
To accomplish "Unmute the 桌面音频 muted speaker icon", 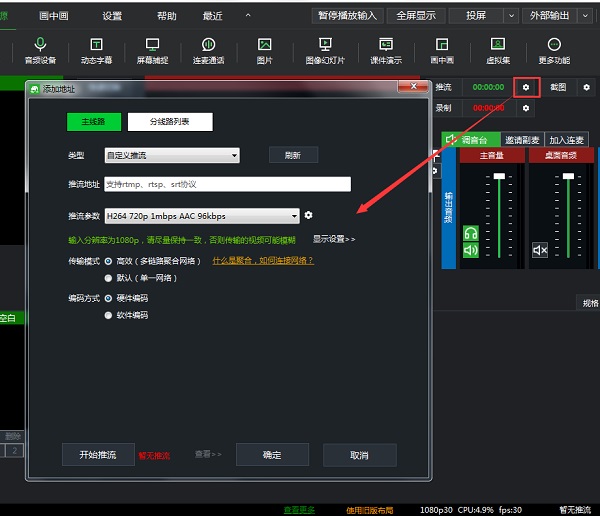I will (x=540, y=249).
